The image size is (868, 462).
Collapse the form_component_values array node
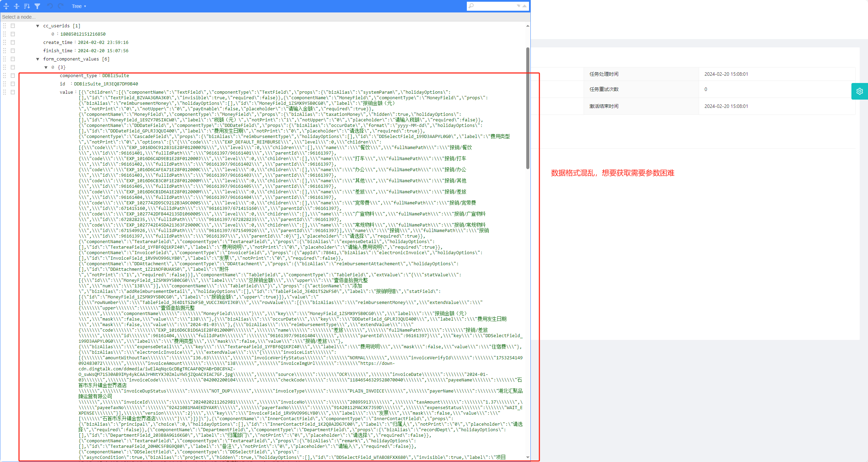[38, 59]
